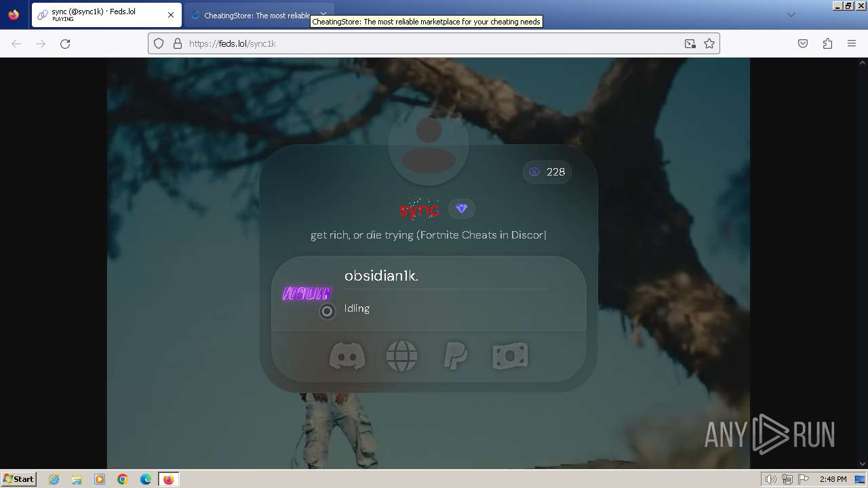Click the default avatar profile picture
This screenshot has width=868, height=488.
pos(429,144)
